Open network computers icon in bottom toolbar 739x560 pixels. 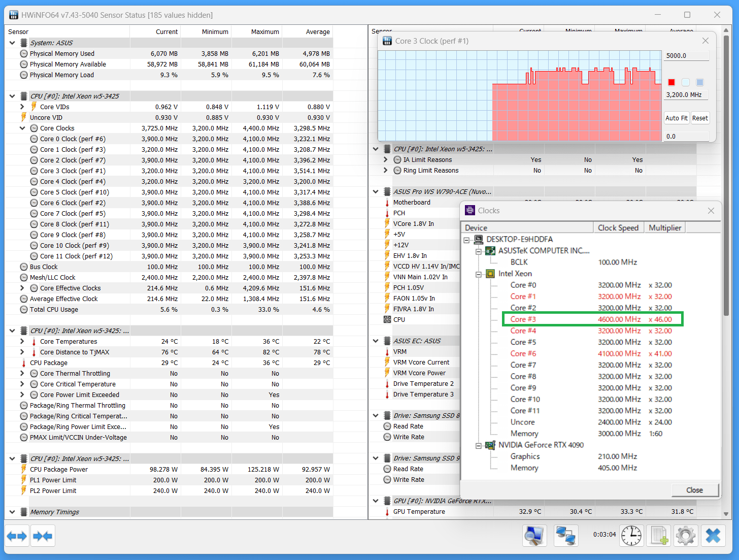(x=566, y=536)
